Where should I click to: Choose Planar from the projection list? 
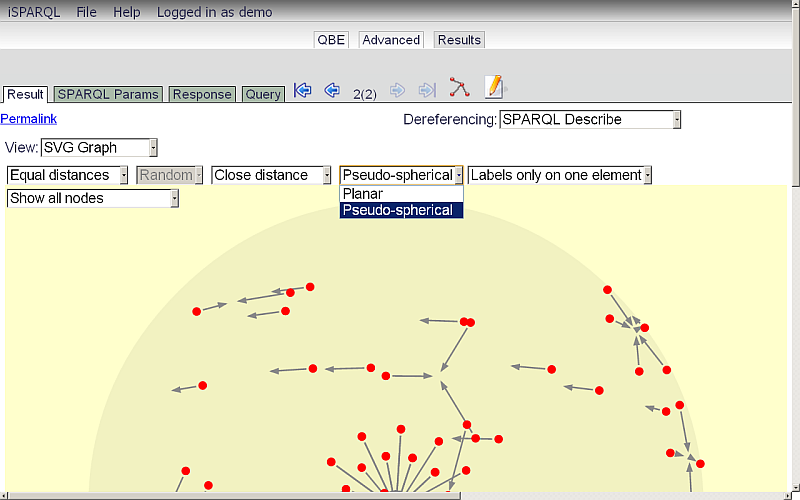click(x=402, y=194)
